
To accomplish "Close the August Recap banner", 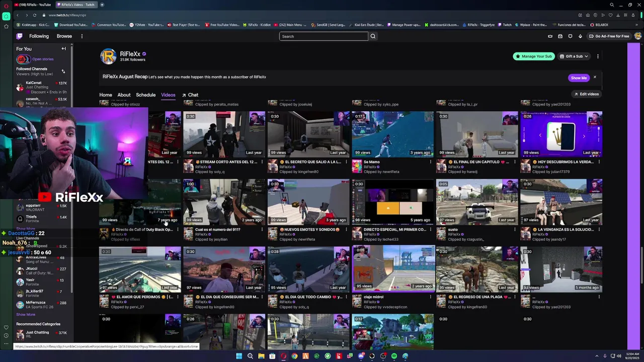I will (x=595, y=77).
